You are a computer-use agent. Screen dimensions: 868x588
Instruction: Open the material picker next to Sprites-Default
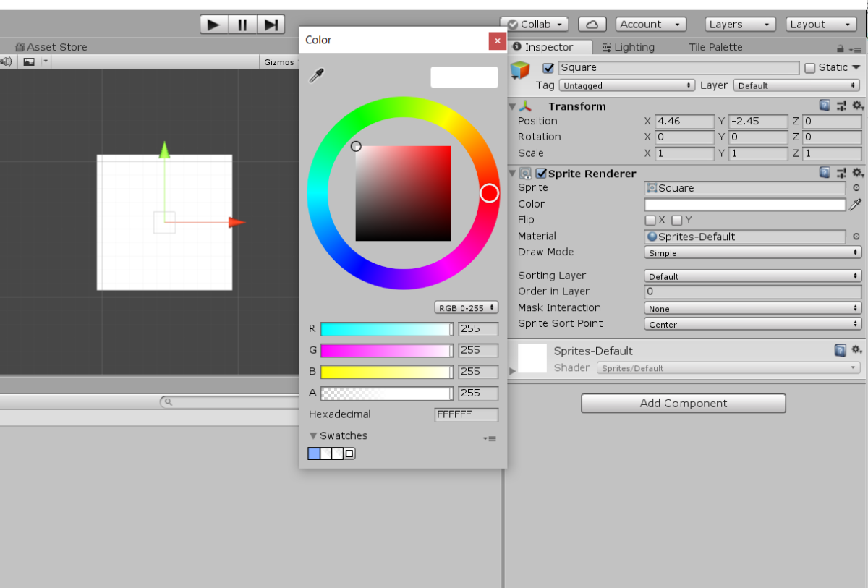[x=857, y=236]
